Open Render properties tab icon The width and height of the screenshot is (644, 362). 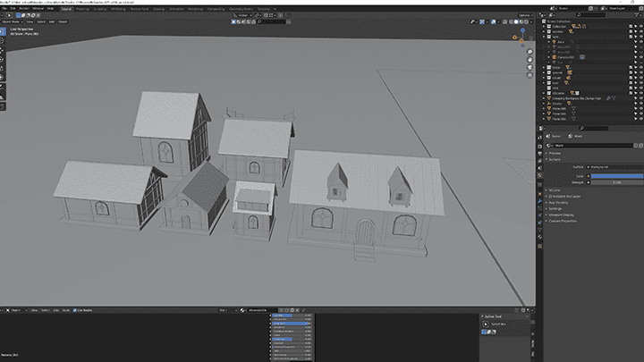coord(539,146)
